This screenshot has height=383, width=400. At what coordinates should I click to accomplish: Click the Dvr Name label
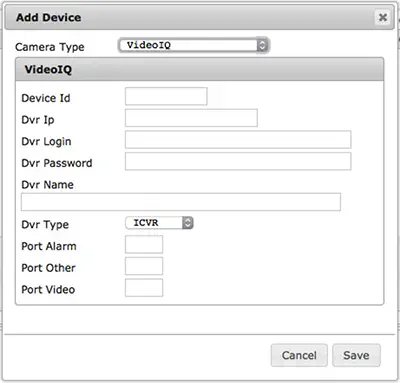(47, 185)
